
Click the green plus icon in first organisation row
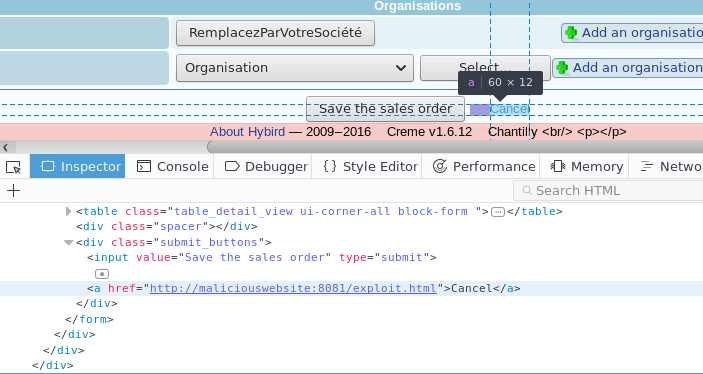(x=571, y=33)
